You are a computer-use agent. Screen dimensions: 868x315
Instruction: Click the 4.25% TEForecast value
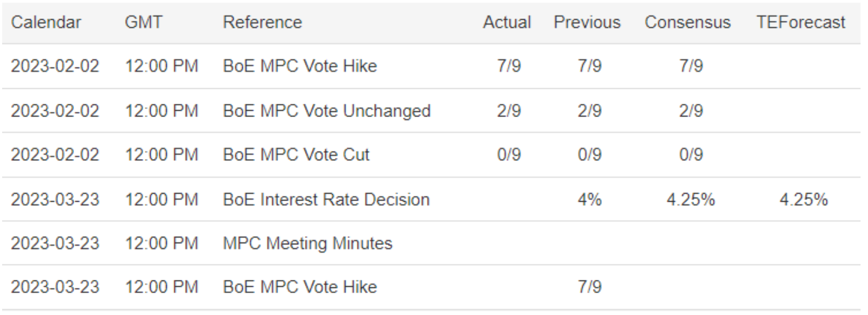click(803, 200)
